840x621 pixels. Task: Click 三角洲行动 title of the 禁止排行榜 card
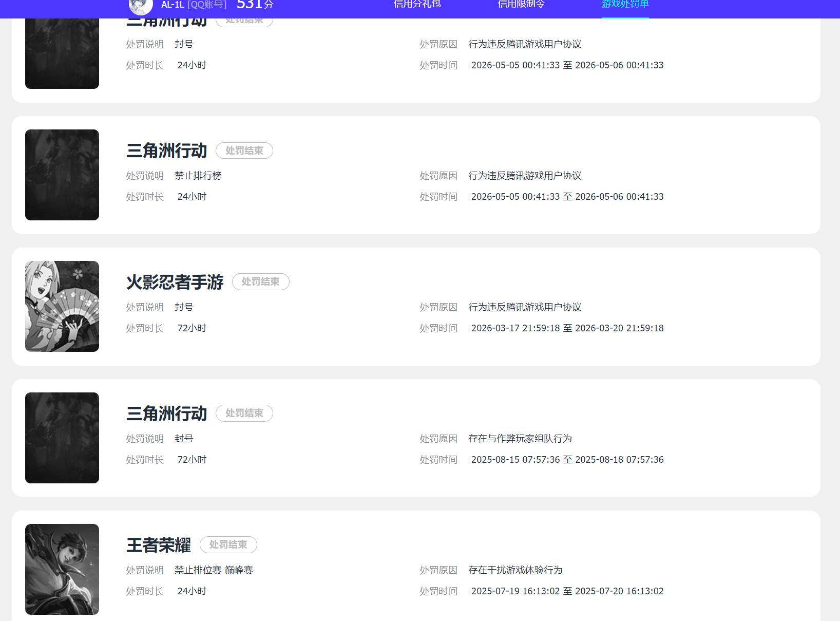(x=167, y=150)
